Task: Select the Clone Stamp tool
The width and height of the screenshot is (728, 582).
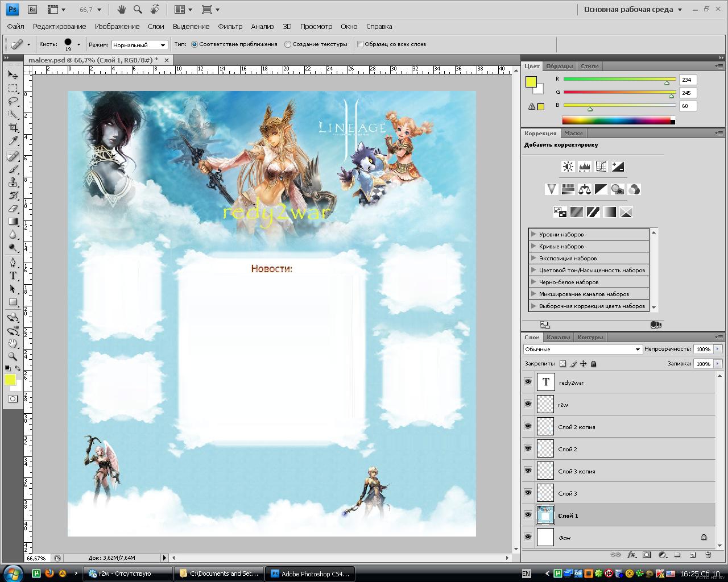Action: 13,182
